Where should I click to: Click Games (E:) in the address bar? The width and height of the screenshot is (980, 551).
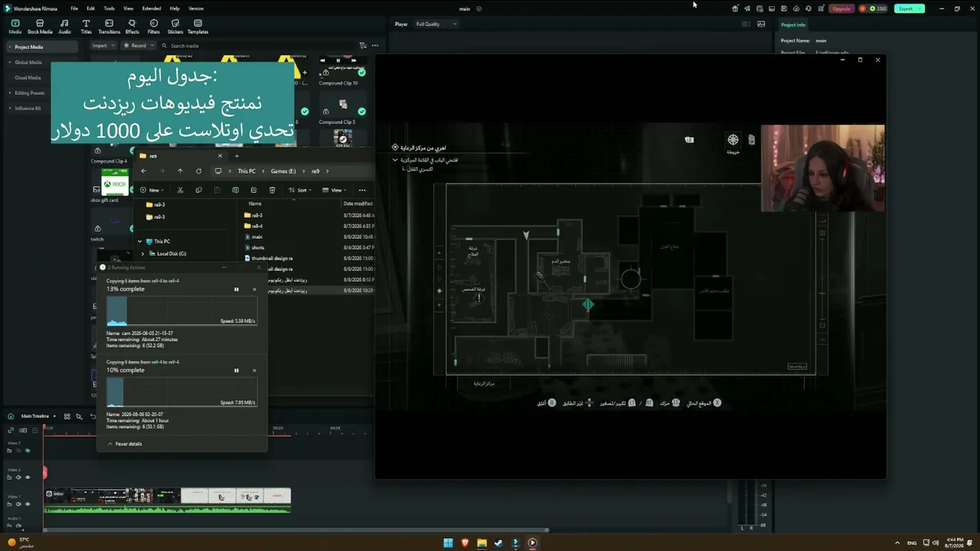point(283,171)
